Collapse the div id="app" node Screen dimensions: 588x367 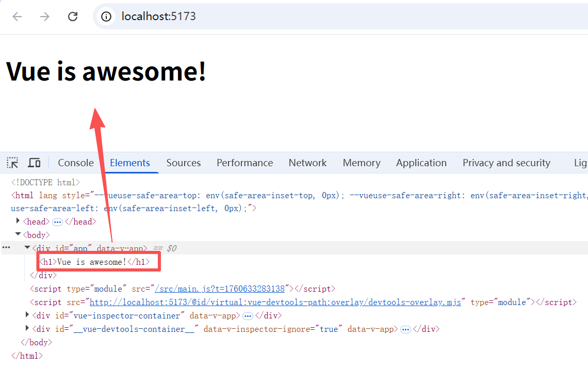[x=27, y=247]
